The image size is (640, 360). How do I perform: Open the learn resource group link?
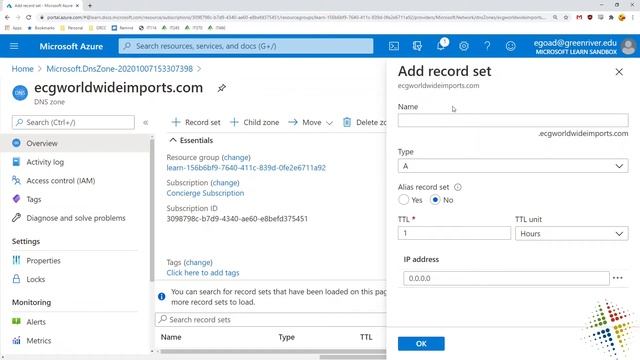pyautogui.click(x=246, y=168)
